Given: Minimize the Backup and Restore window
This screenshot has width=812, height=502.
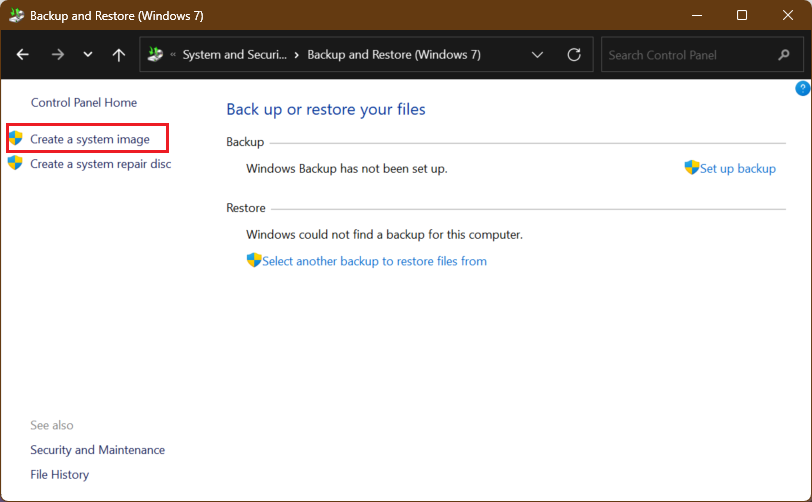Looking at the screenshot, I should (697, 15).
